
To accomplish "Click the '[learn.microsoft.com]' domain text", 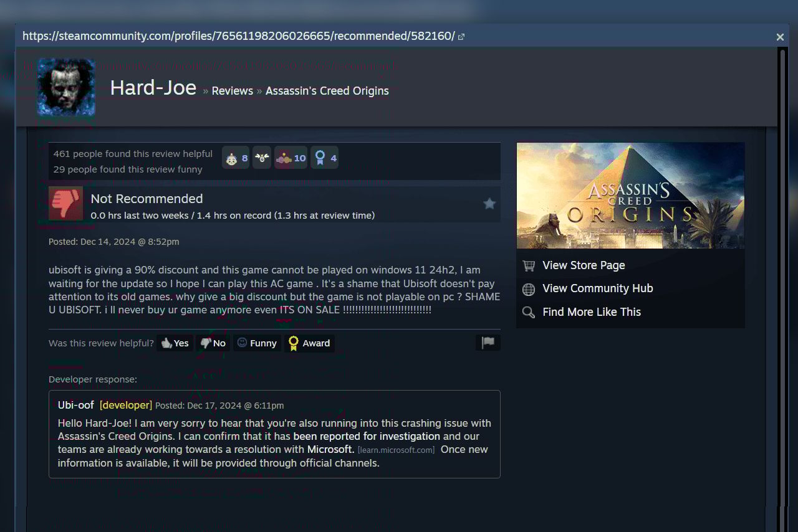I will 396,450.
